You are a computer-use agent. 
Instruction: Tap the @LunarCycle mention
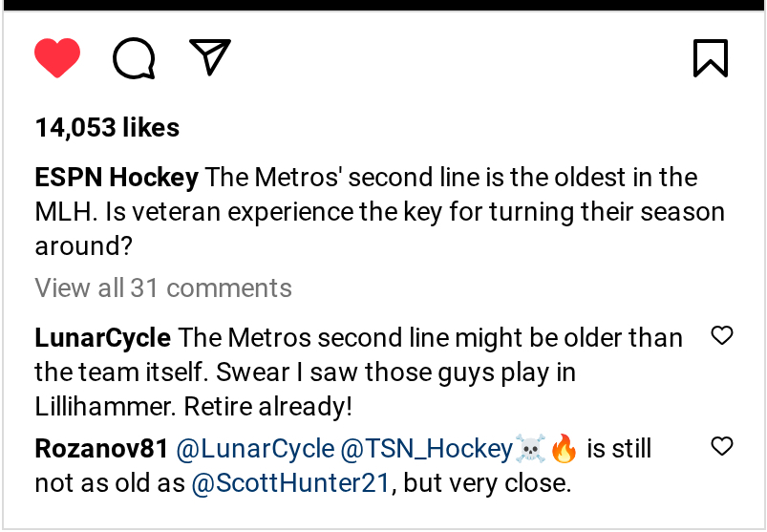coord(255,449)
